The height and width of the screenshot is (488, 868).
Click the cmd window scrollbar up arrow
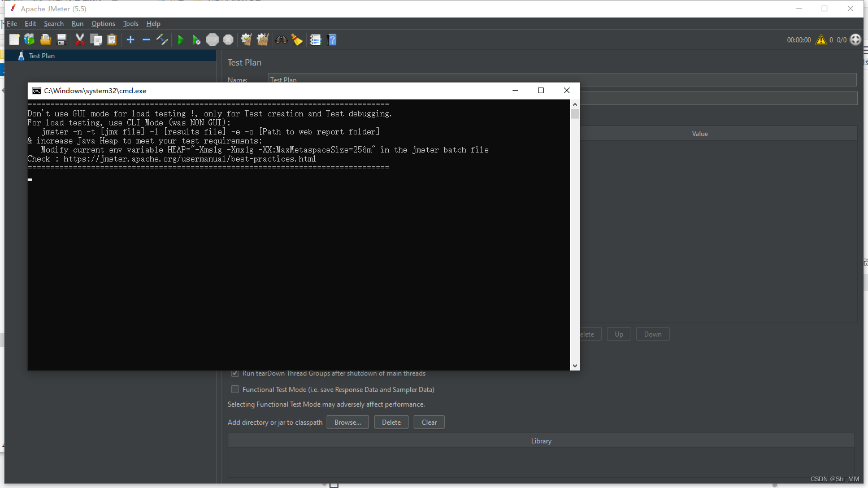(x=575, y=104)
